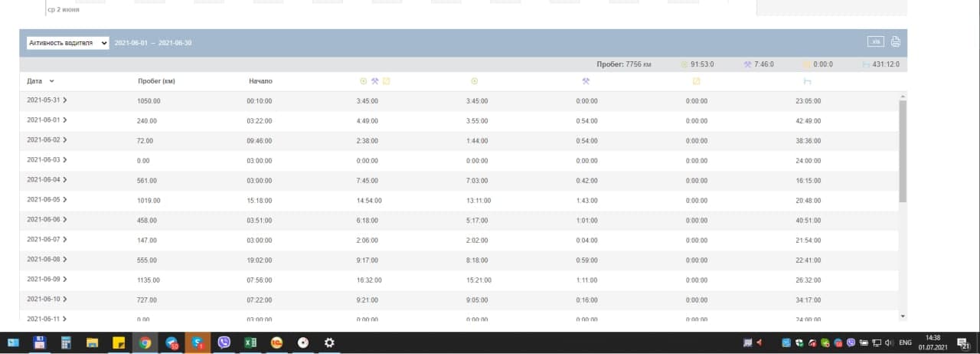This screenshot has height=354, width=980.
Task: Export the report using the xls icon
Action: (876, 42)
